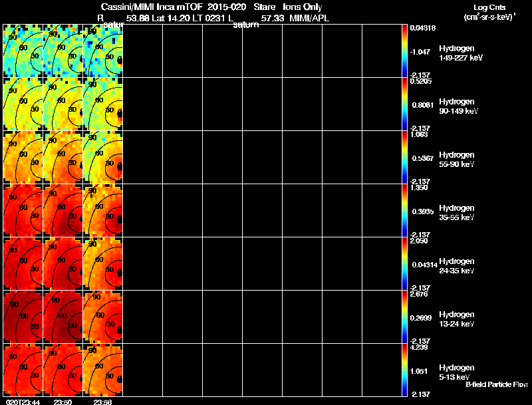Click the color bar for Hydrogen 149-227 keV
This screenshot has width=532, height=405.
[x=404, y=51]
